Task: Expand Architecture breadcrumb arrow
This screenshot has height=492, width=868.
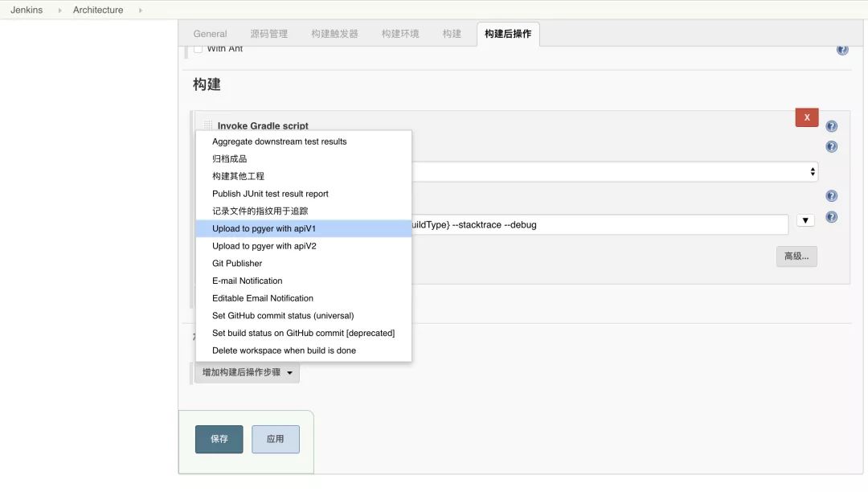Action: pyautogui.click(x=141, y=10)
